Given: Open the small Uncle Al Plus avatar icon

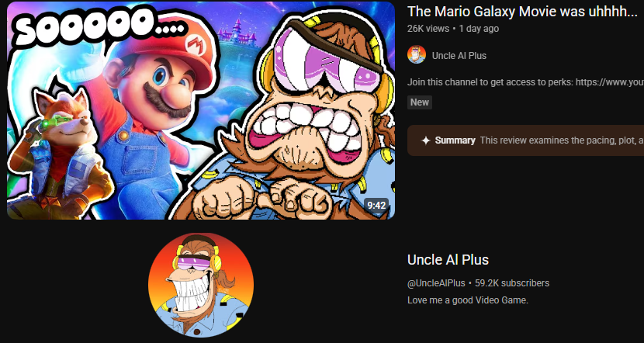Looking at the screenshot, I should [x=417, y=54].
